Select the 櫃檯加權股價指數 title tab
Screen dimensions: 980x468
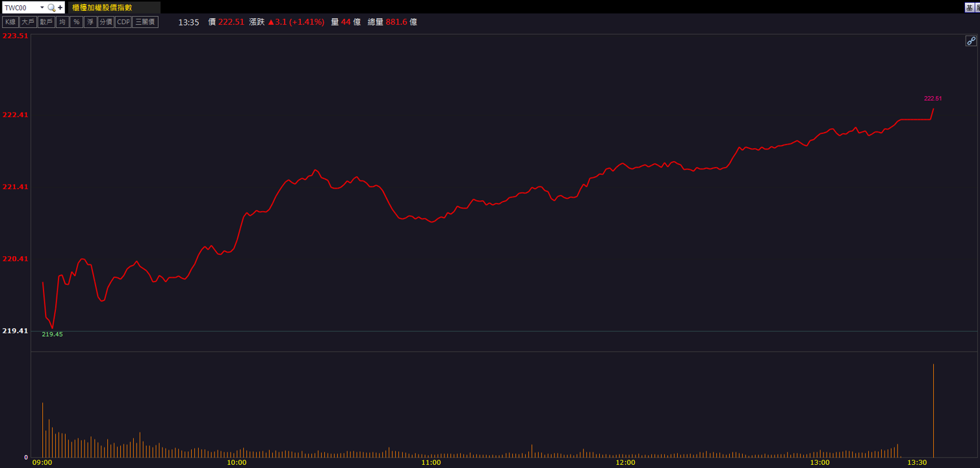pyautogui.click(x=114, y=8)
